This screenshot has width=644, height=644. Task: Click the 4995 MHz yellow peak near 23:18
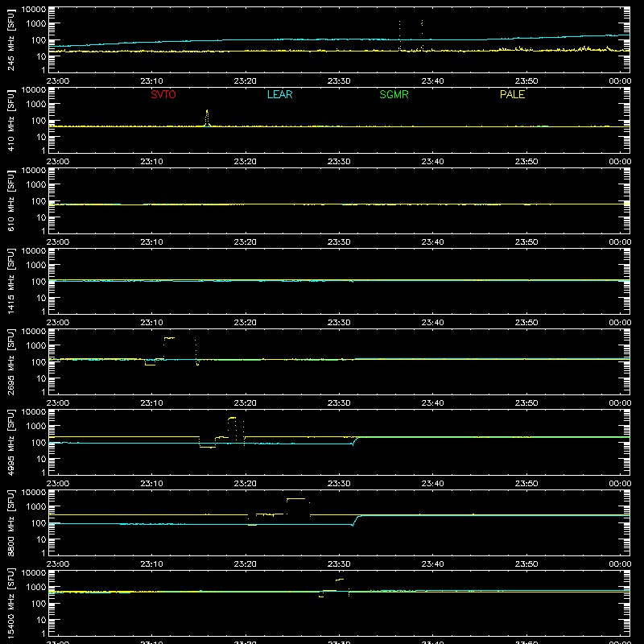pyautogui.click(x=232, y=418)
